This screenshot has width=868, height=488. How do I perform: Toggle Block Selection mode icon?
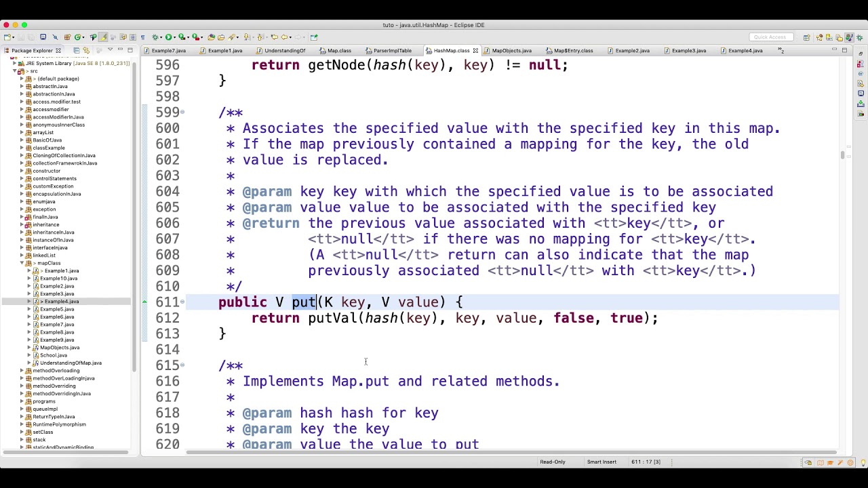[x=132, y=37]
